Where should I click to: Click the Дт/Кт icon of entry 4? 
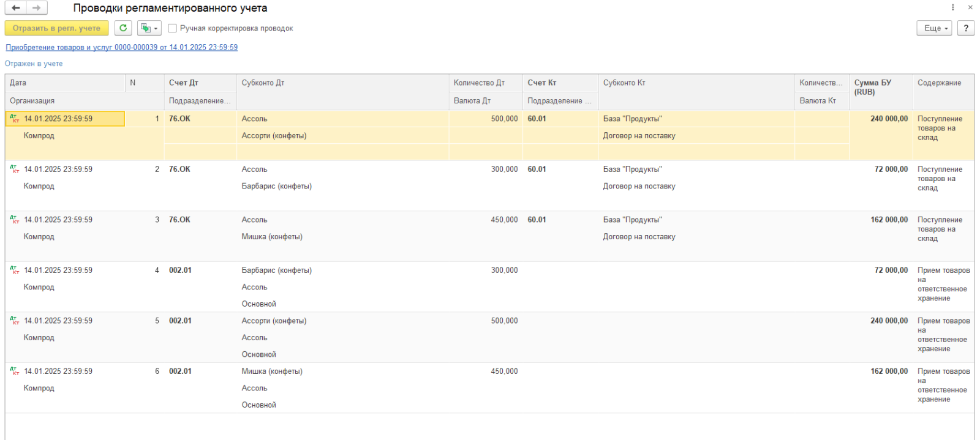click(15, 270)
